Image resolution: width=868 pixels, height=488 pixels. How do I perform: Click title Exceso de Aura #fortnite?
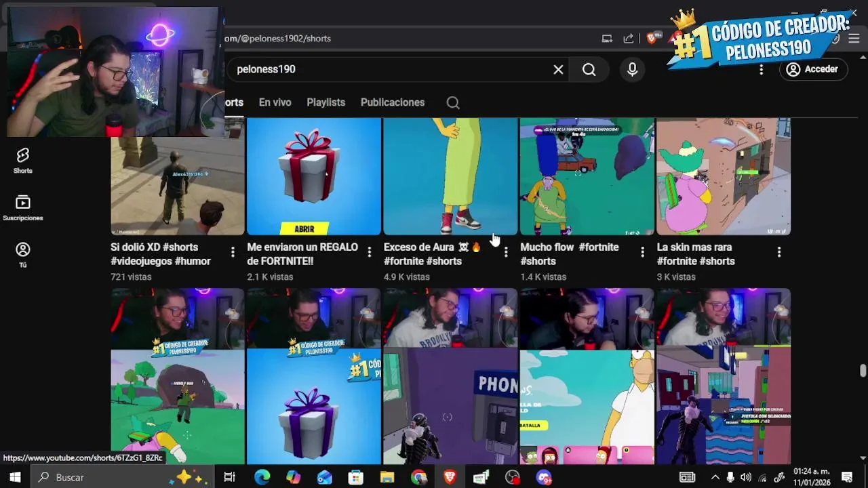coord(433,254)
